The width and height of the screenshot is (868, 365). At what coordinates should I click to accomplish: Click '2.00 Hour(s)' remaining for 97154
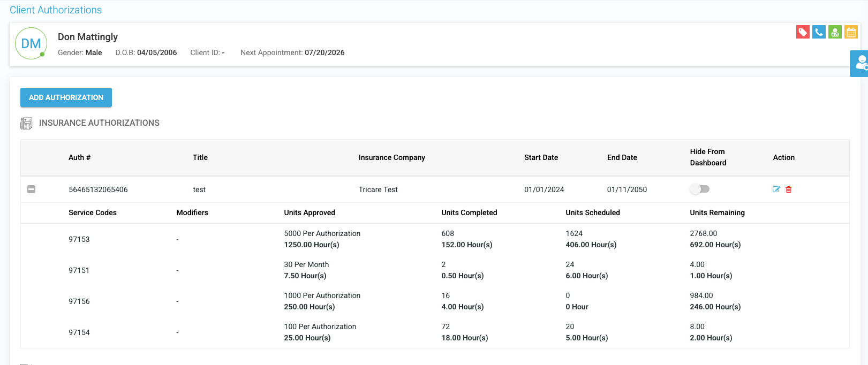coord(711,338)
